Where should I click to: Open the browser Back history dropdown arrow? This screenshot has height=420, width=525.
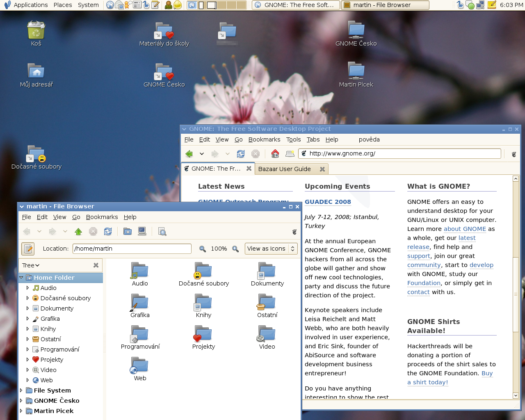click(x=202, y=154)
